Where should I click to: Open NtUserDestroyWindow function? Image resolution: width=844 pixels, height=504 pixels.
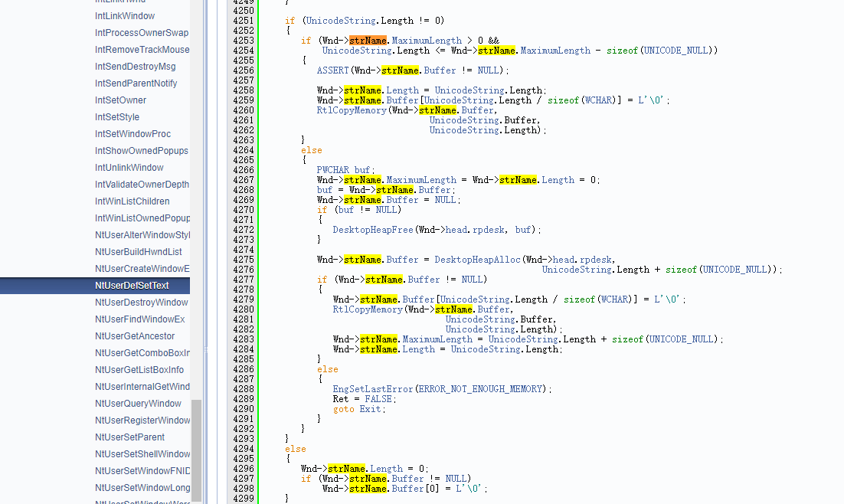click(142, 303)
